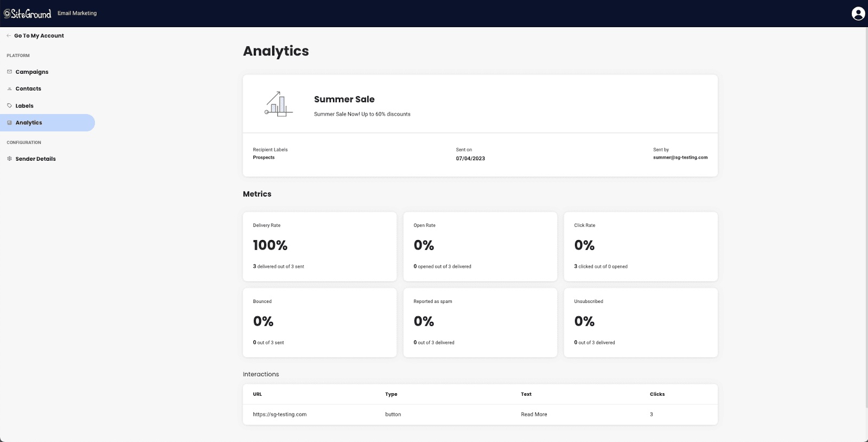This screenshot has height=442, width=868.
Task: Click '0 out of 3 sent' text
Action: pos(269,343)
